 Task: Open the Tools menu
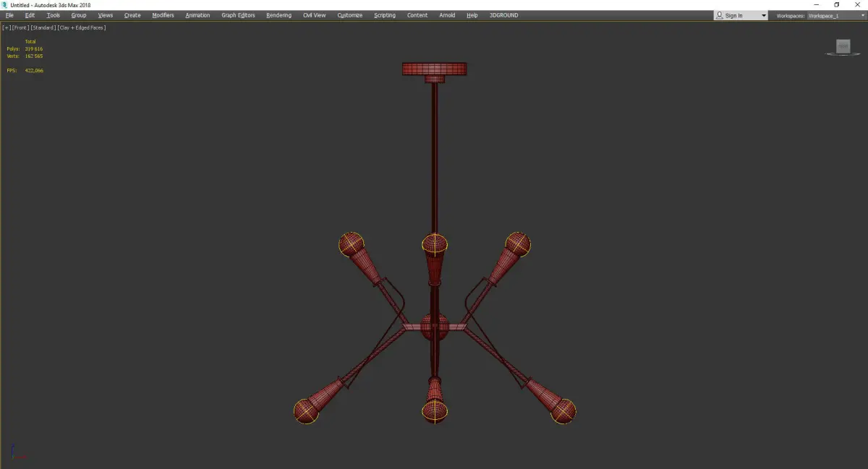[54, 15]
